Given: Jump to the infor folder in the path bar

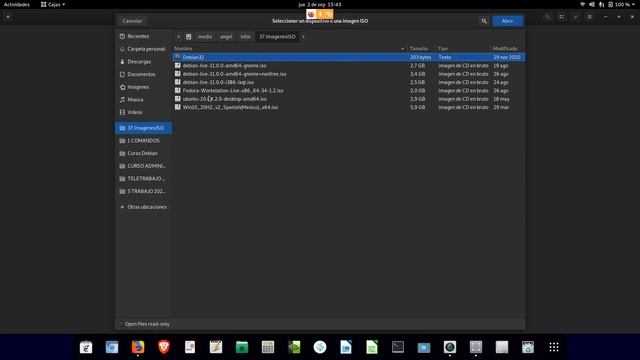Looking at the screenshot, I should point(245,37).
